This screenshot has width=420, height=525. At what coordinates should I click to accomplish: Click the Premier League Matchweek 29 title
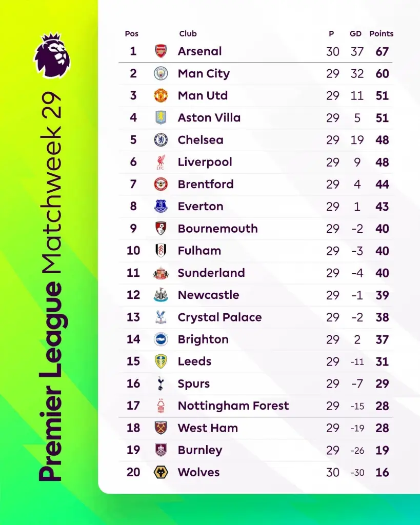pos(52,287)
